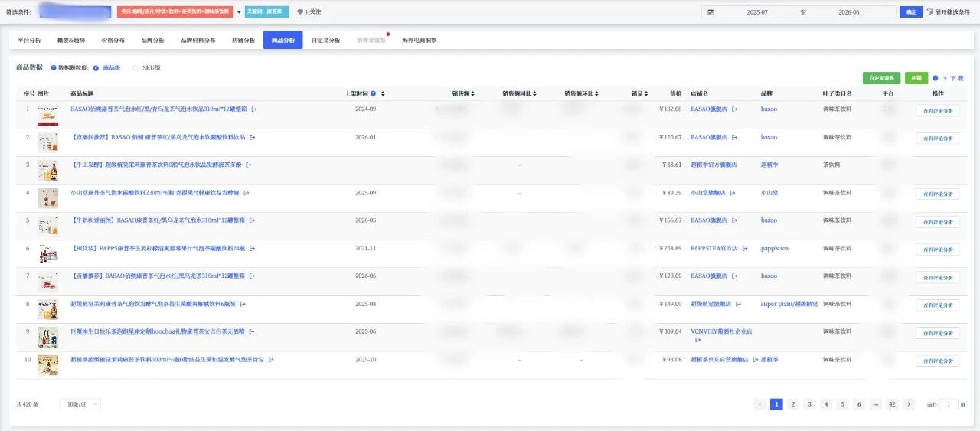
Task: Open link icon after 超植季京东自营旗舰店
Action: (x=754, y=359)
